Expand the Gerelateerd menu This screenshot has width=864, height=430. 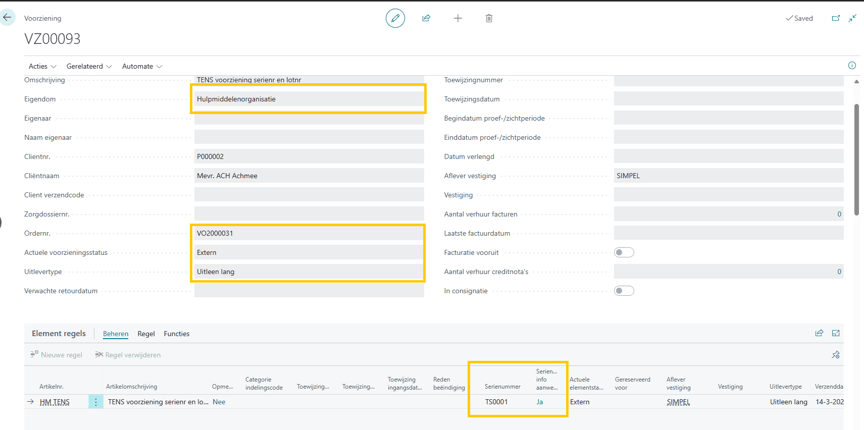tap(89, 66)
